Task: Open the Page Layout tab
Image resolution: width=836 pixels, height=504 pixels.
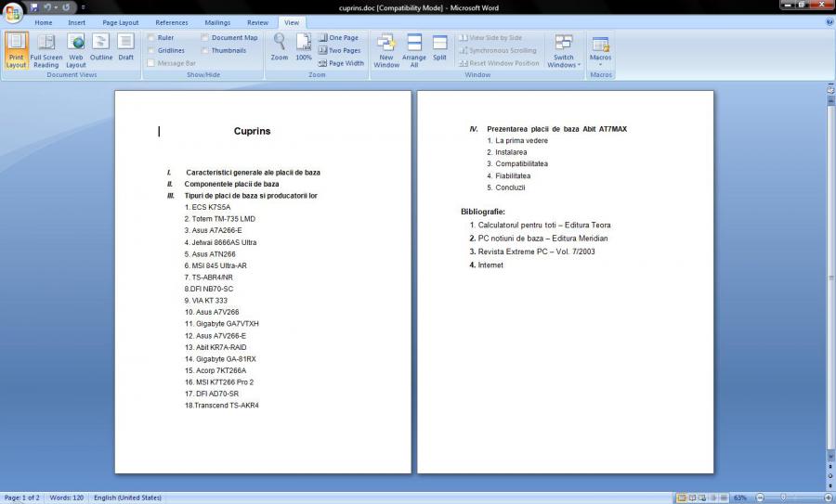Action: 121,22
